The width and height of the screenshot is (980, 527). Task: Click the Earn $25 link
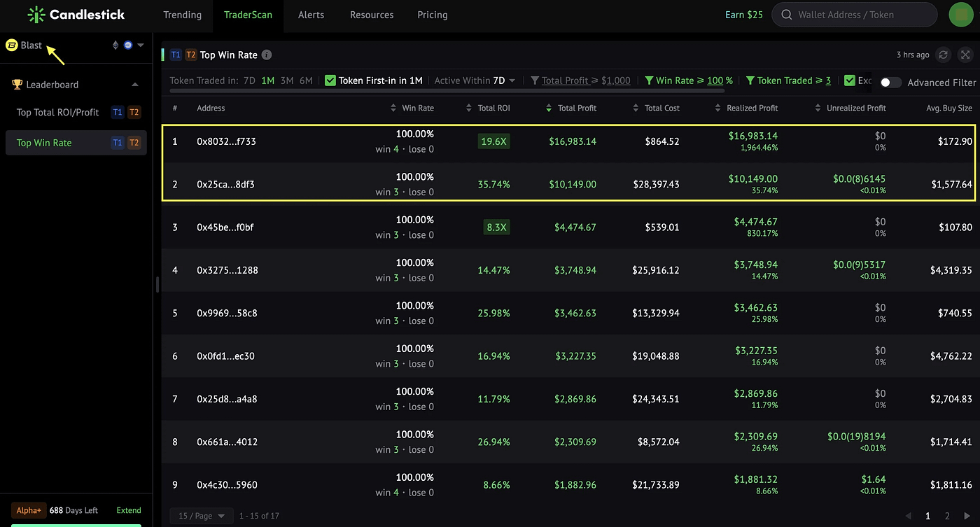point(744,15)
